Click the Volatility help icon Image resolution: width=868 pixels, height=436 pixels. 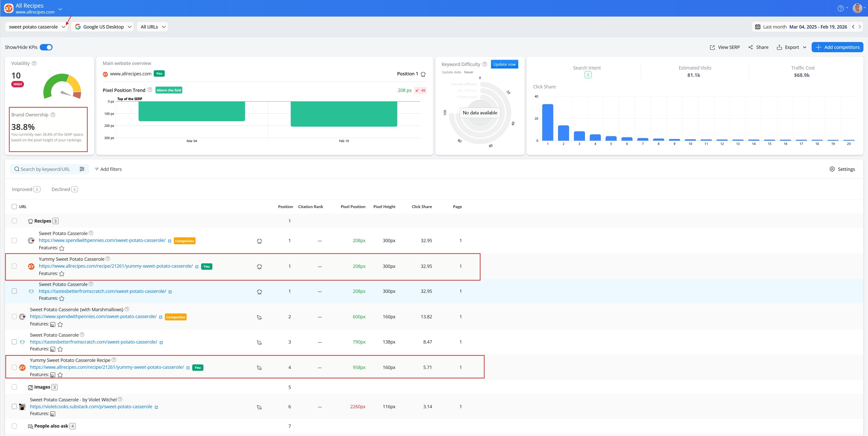(x=34, y=63)
